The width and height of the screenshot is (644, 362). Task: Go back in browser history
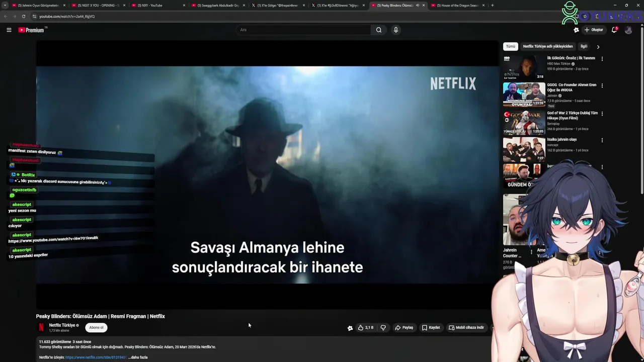5,16
